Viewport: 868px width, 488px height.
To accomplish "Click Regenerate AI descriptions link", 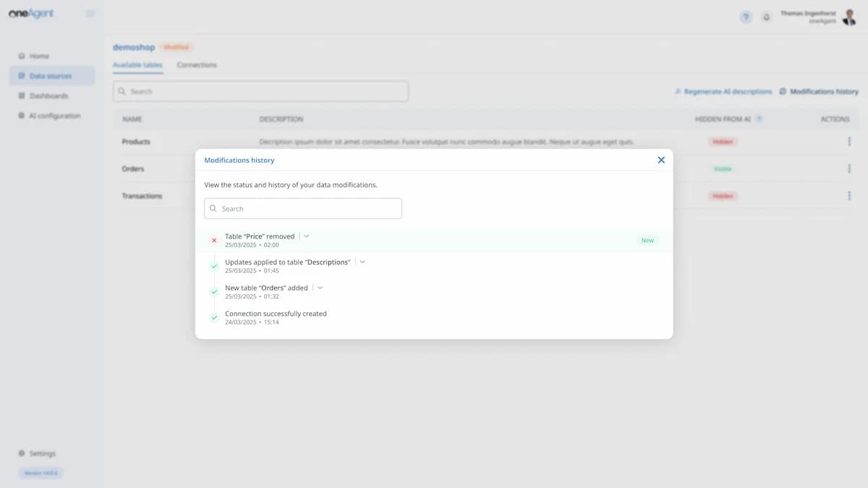I will click(x=723, y=92).
